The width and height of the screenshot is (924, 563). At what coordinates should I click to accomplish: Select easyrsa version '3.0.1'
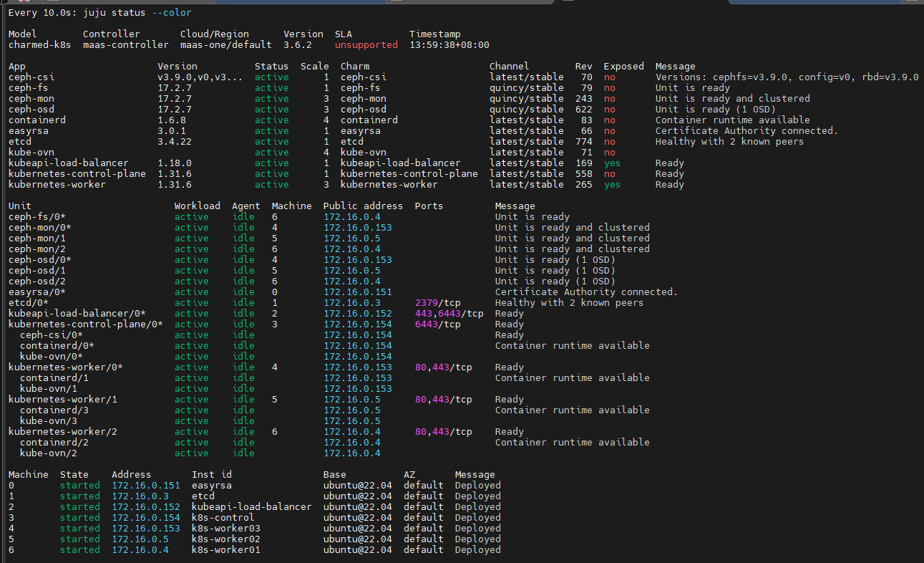(171, 131)
